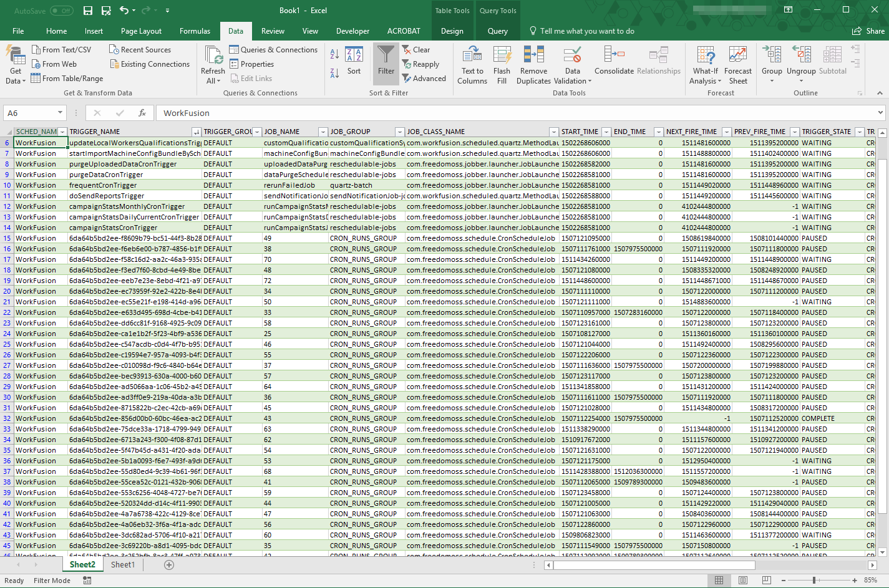Run Flash Fill
The image size is (889, 588).
tap(502, 65)
